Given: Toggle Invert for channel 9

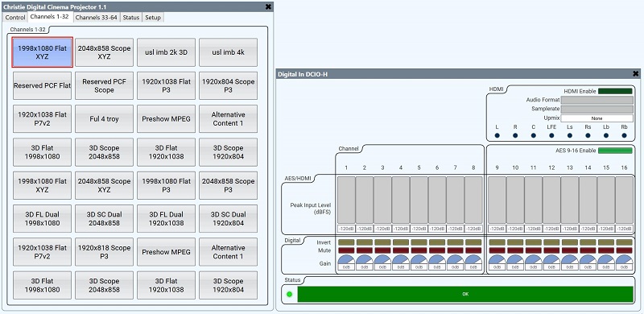Looking at the screenshot, I should click(x=497, y=242).
